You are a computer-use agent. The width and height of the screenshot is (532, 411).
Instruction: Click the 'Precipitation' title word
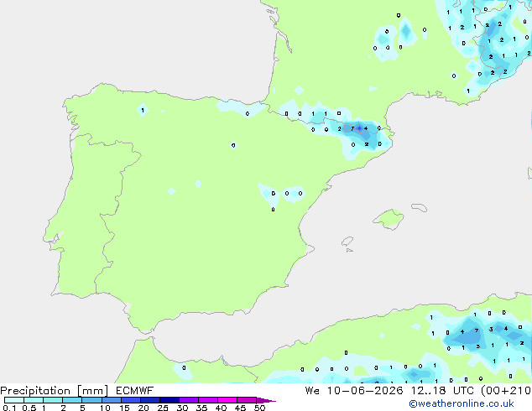pyautogui.click(x=35, y=391)
